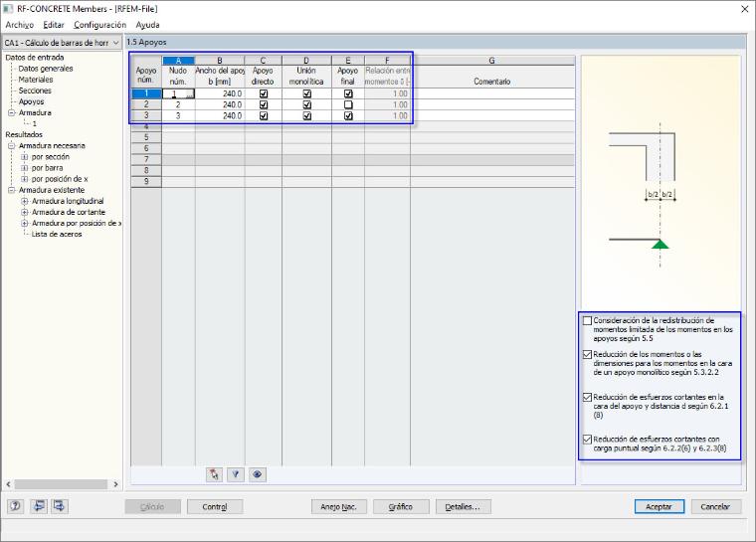
Task: Open the Configuración menu
Action: pos(99,25)
